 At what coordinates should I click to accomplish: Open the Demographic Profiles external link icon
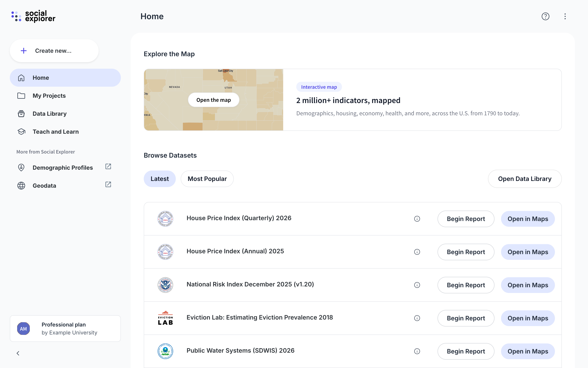click(108, 166)
